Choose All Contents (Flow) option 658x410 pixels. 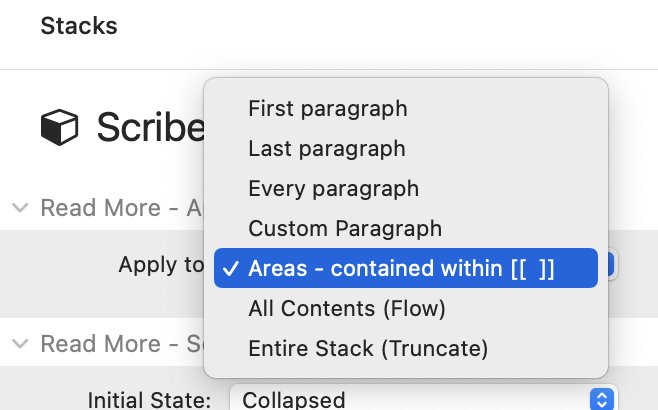pos(406,308)
